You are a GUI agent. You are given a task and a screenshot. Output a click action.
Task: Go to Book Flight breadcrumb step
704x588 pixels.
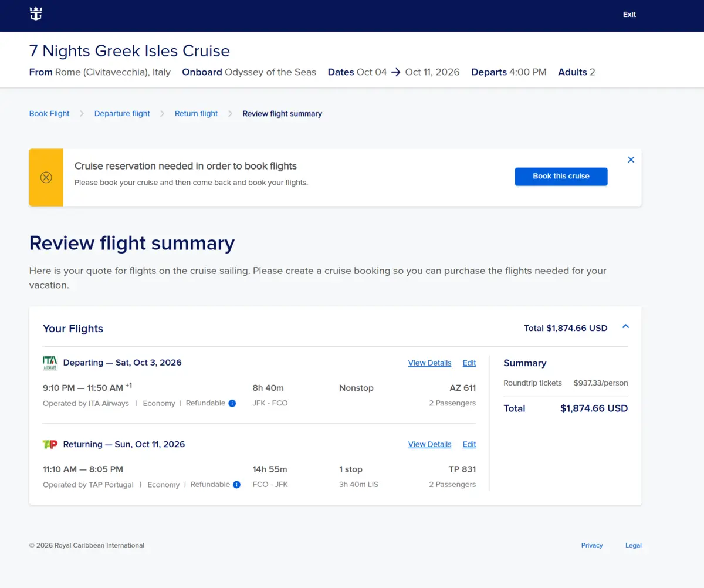(49, 114)
